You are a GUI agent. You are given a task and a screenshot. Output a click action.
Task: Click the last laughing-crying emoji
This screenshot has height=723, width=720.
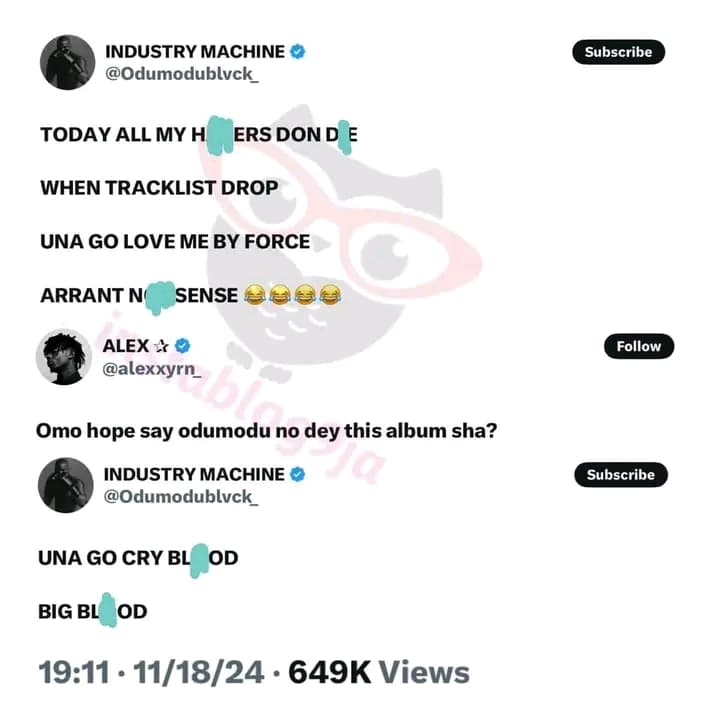(330, 295)
